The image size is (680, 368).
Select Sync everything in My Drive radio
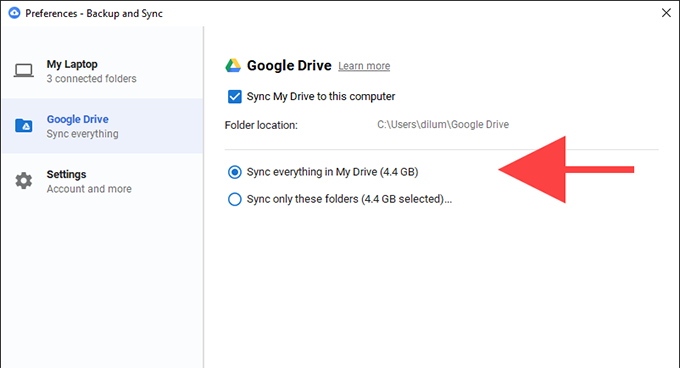(235, 172)
